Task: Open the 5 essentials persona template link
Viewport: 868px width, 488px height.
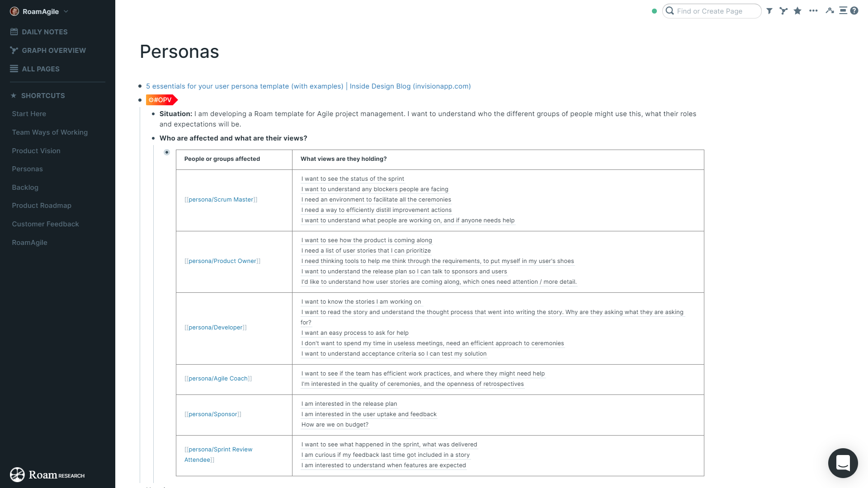Action: [308, 86]
